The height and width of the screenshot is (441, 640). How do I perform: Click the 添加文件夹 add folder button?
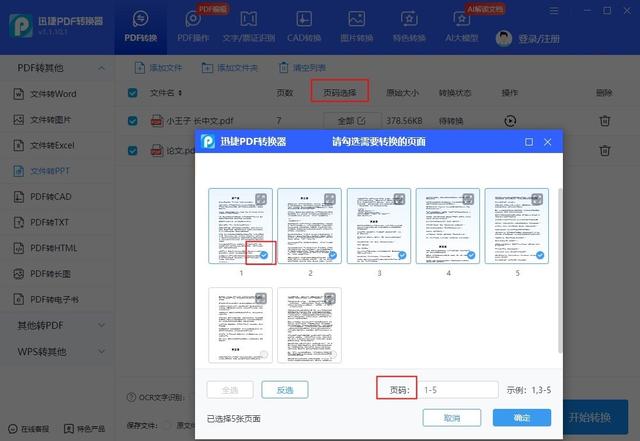coord(230,68)
